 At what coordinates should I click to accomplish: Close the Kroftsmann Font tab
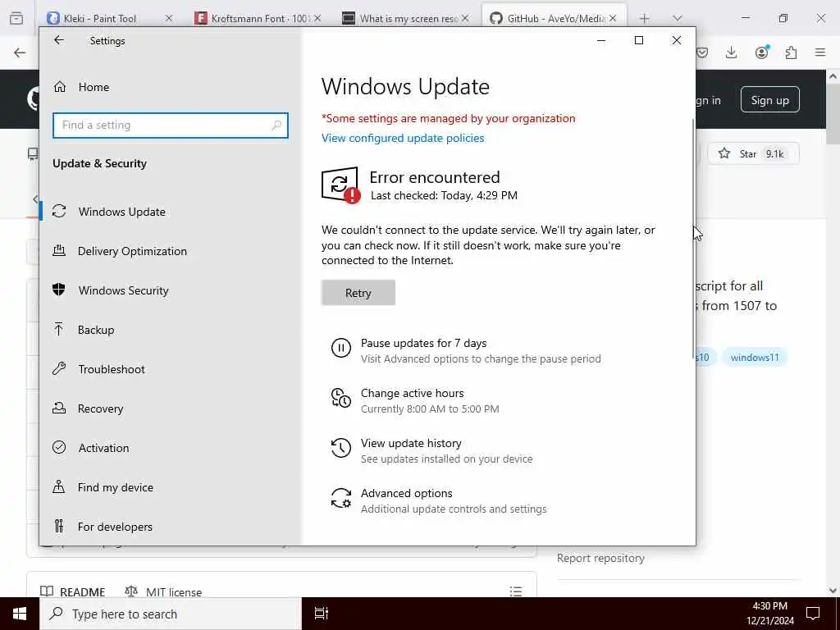(x=317, y=18)
